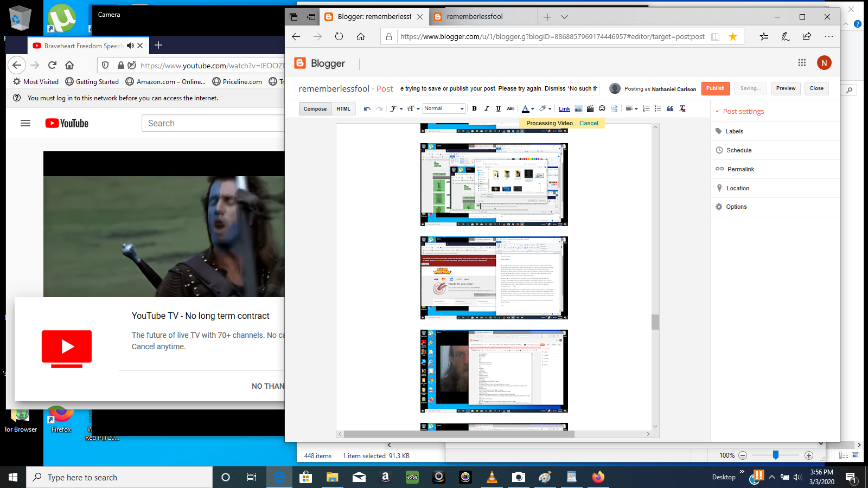Image resolution: width=868 pixels, height=488 pixels.
Task: Cancel the video processing
Action: (x=589, y=123)
